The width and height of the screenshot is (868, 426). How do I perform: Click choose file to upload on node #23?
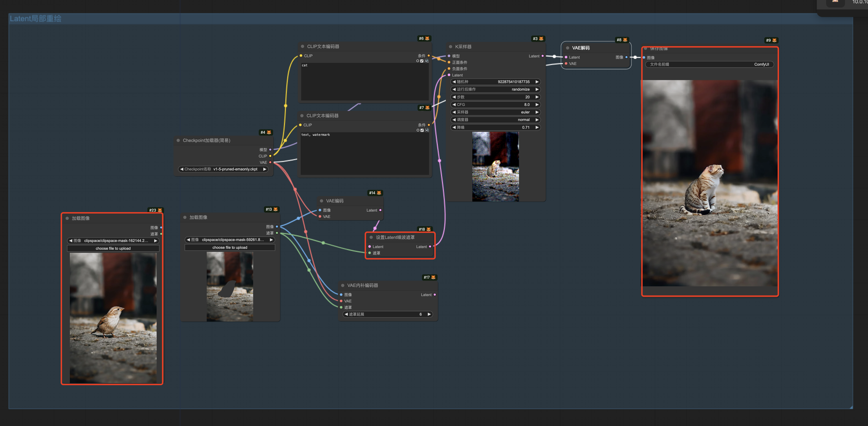[x=113, y=249]
